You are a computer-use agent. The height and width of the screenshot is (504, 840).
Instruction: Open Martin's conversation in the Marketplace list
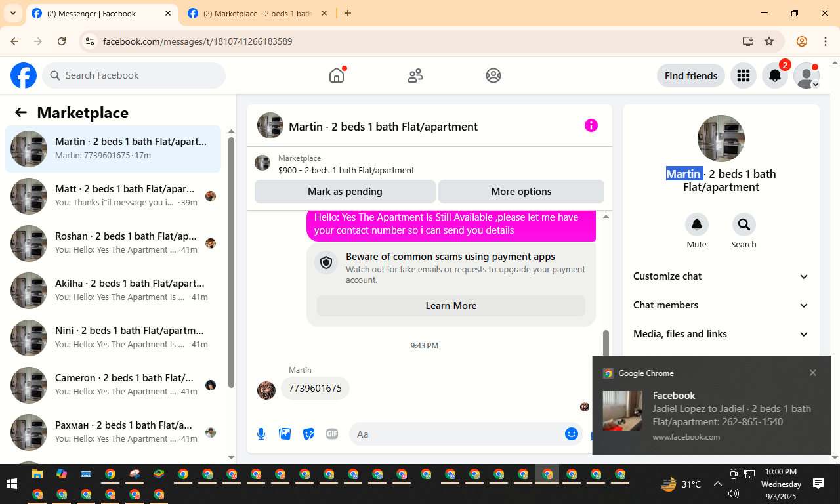pos(114,149)
